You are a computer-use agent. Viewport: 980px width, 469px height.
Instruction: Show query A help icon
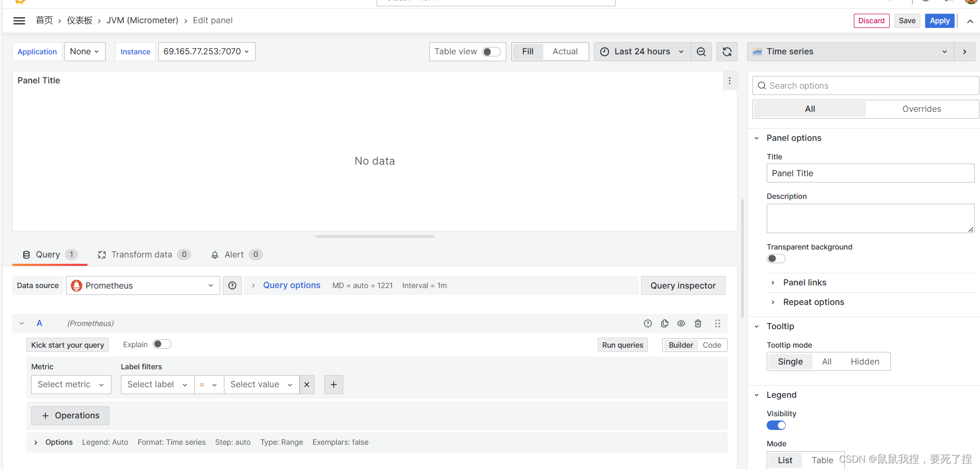[648, 323]
